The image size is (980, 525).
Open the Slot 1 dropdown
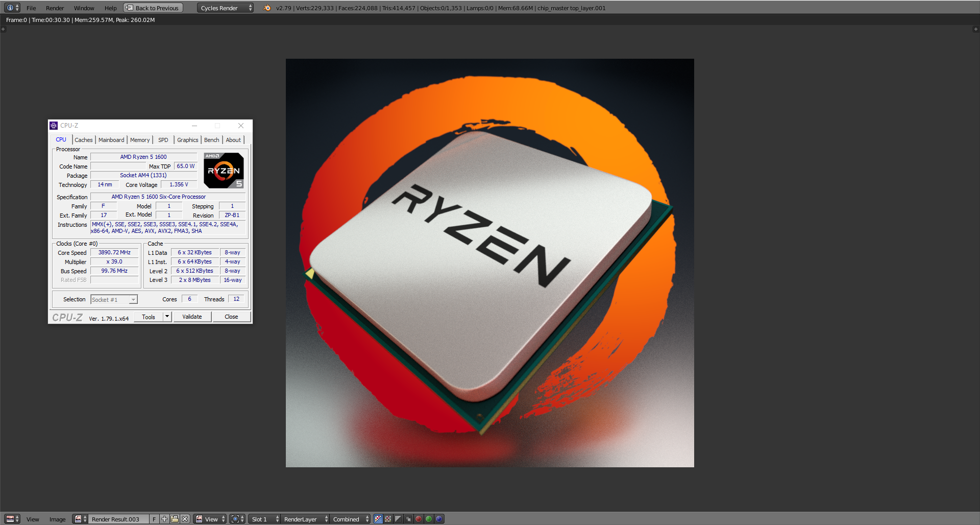click(265, 519)
